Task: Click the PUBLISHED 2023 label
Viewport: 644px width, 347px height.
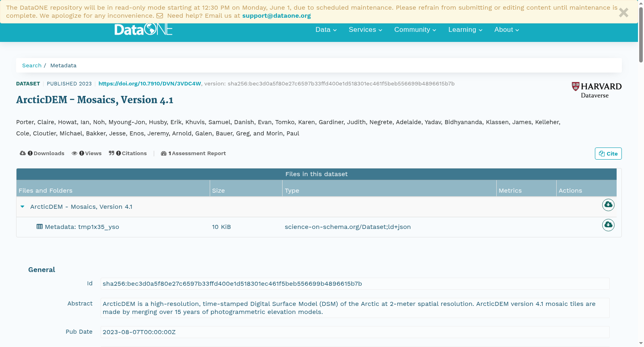Action: (69, 84)
